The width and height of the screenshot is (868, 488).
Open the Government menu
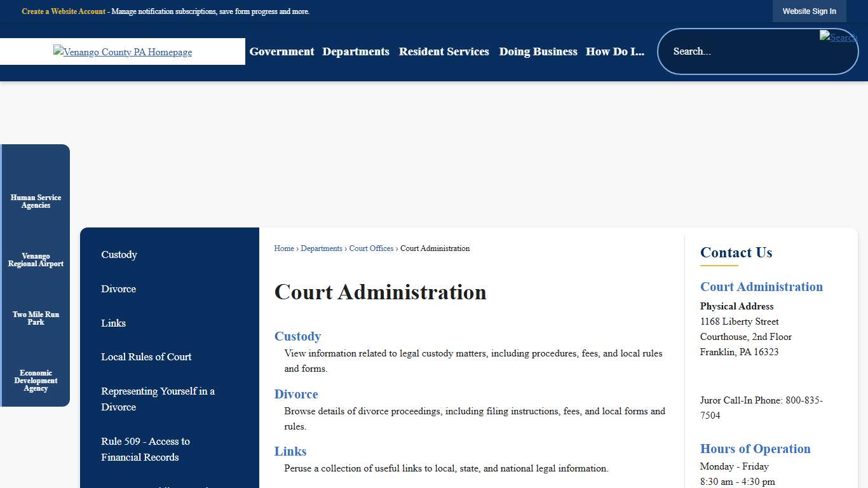281,51
